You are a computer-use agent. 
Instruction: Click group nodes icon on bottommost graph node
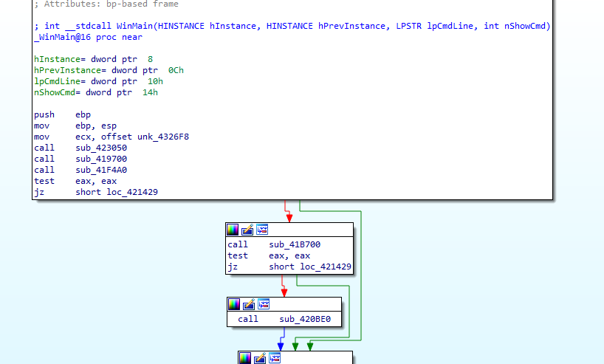coord(275,358)
